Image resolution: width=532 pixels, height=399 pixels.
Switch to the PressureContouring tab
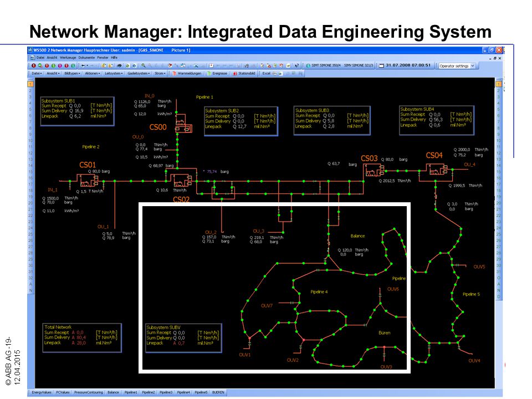88,392
